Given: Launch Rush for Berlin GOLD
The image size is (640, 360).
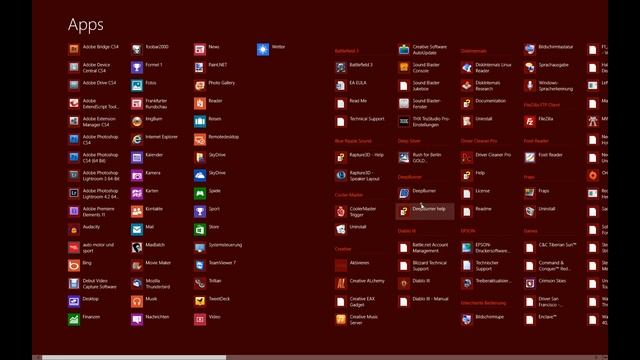Looking at the screenshot, I should [420, 157].
